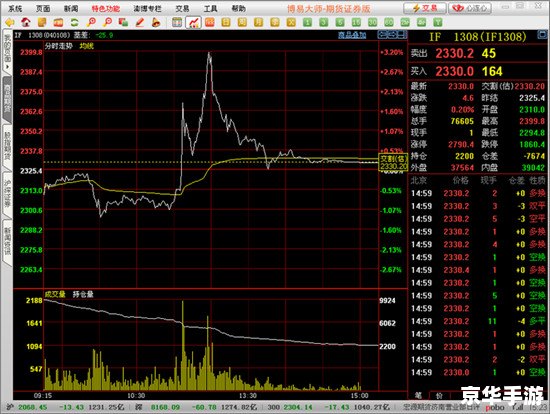Click the 心连心 button
This screenshot has height=414, width=550.
(x=470, y=8)
